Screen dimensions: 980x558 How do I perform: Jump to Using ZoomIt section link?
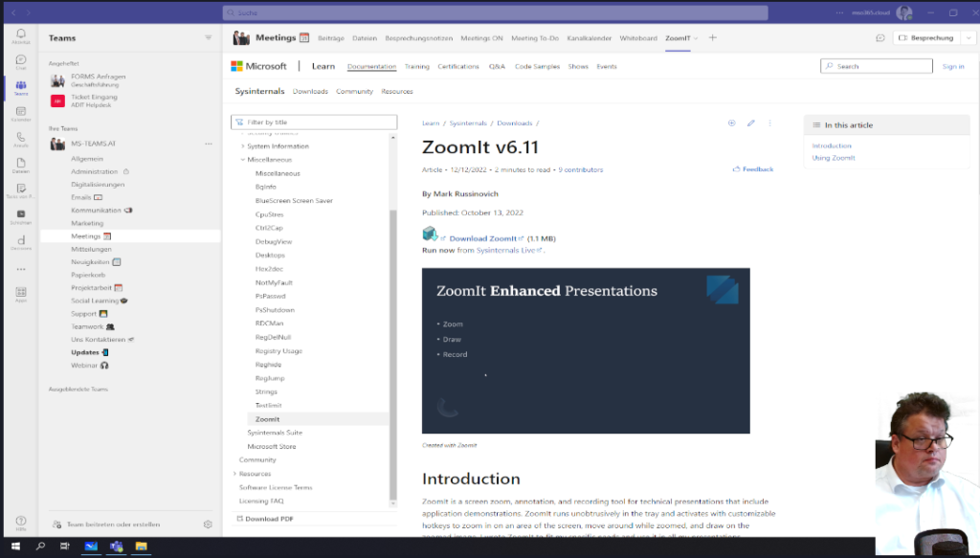pos(834,158)
